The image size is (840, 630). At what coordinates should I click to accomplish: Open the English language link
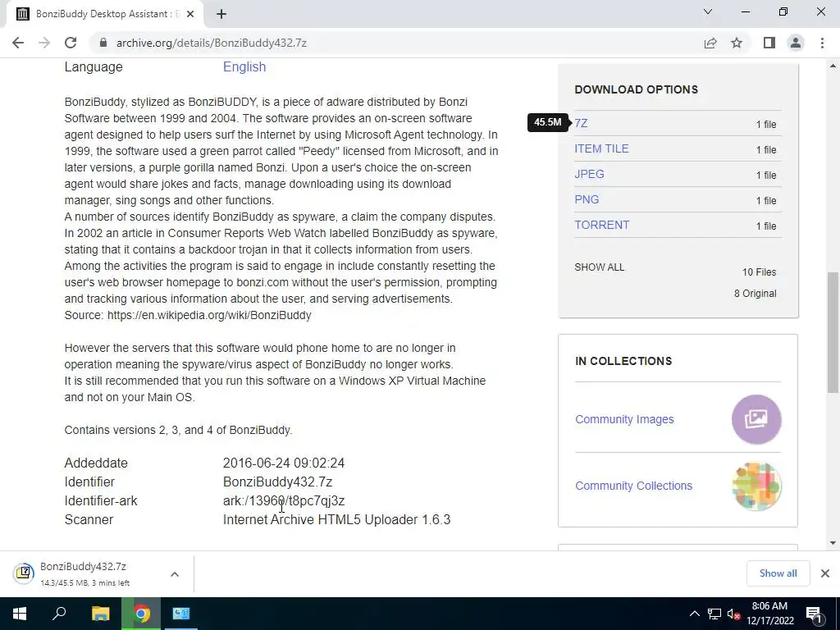(244, 67)
